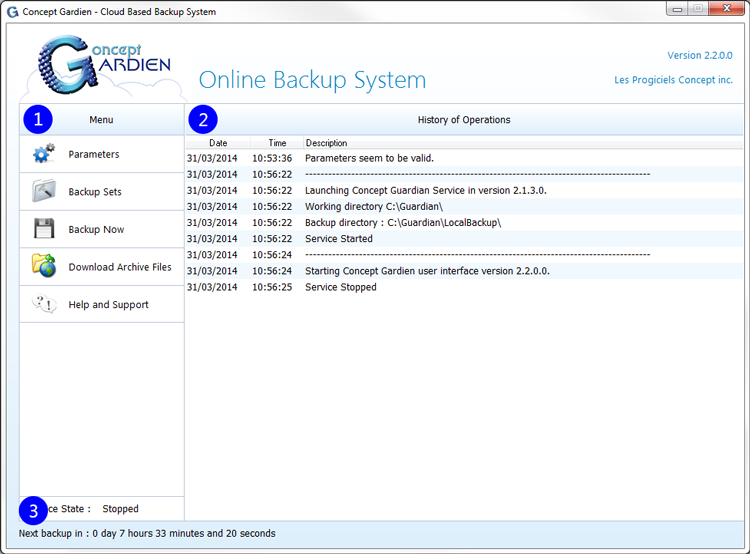Select 'Parameters seem to be valid' row
The width and height of the screenshot is (750, 554).
(x=369, y=158)
